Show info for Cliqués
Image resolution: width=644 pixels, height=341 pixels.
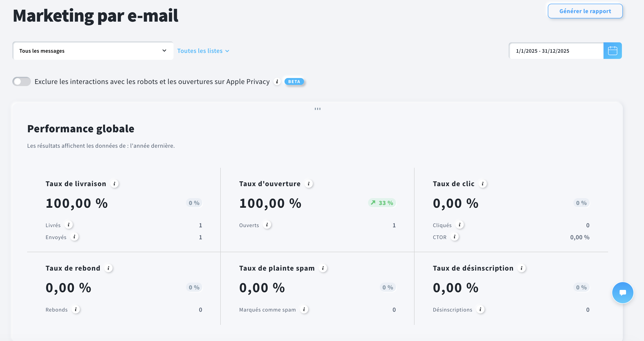coord(459,225)
